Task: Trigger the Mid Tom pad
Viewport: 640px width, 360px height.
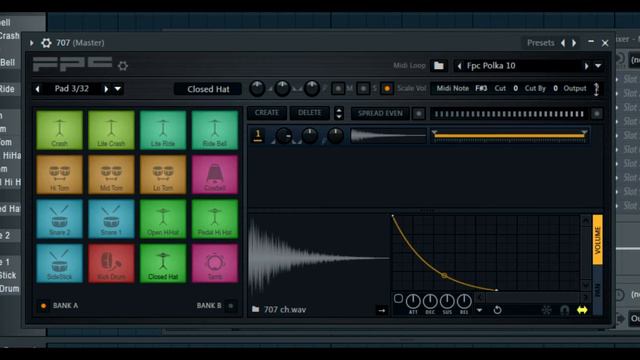Action: (111, 175)
